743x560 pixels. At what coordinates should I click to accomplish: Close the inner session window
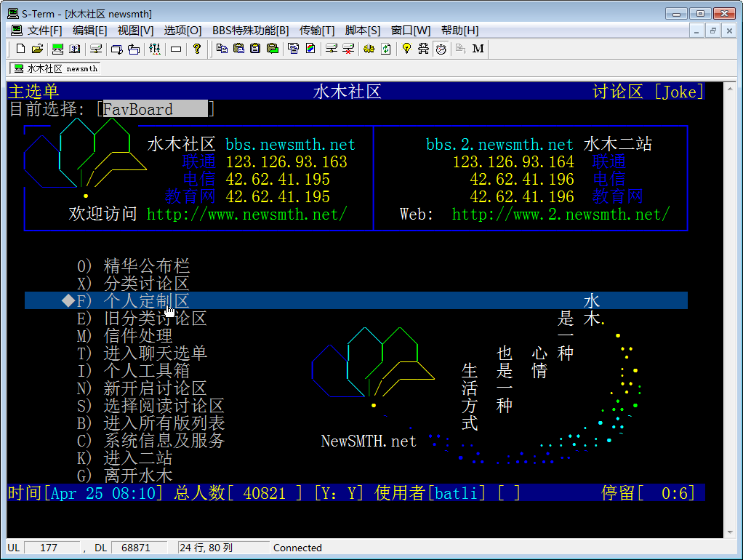pos(729,31)
